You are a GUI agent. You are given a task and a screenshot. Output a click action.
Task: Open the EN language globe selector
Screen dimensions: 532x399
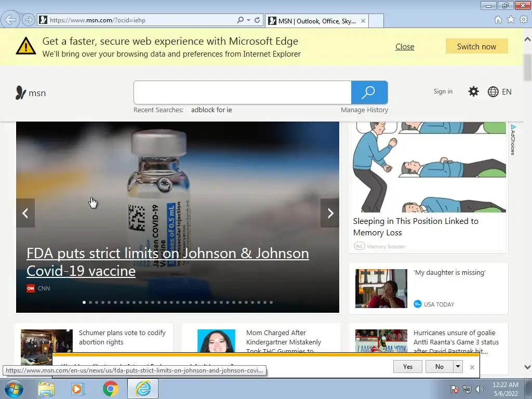(499, 91)
